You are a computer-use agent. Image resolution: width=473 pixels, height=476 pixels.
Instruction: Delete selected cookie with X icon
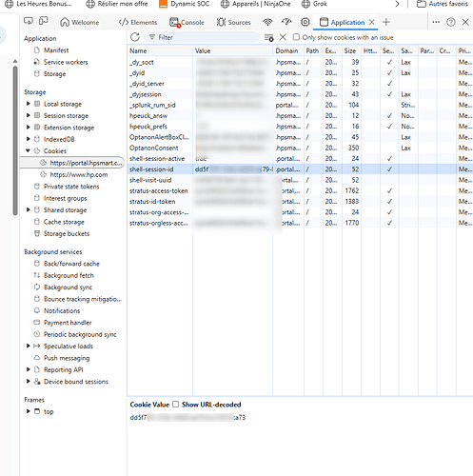click(x=283, y=37)
